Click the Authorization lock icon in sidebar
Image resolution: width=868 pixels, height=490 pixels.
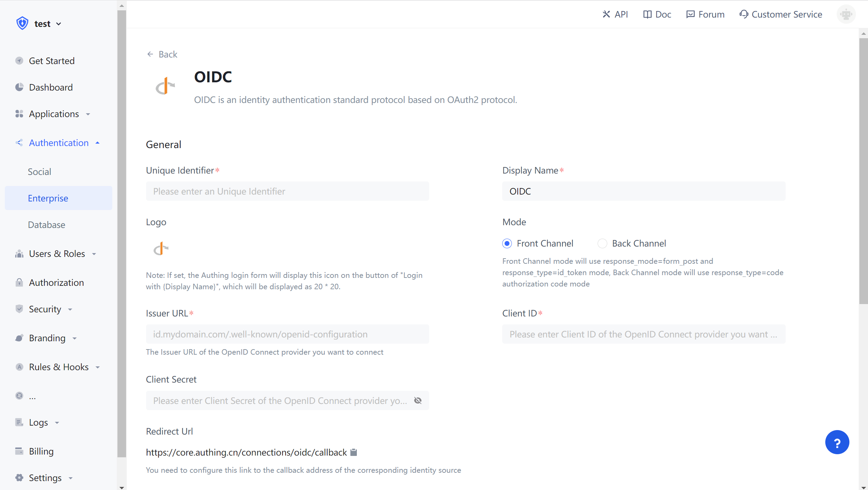pos(19,282)
